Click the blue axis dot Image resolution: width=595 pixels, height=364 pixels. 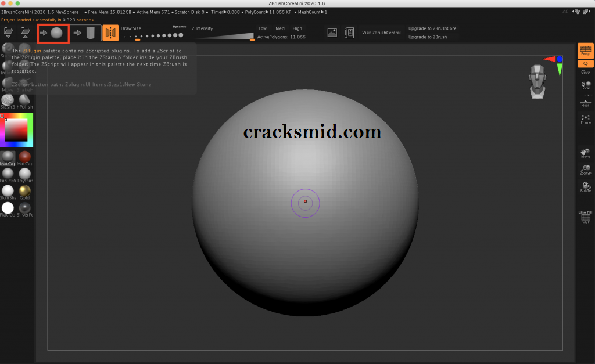coord(560,59)
